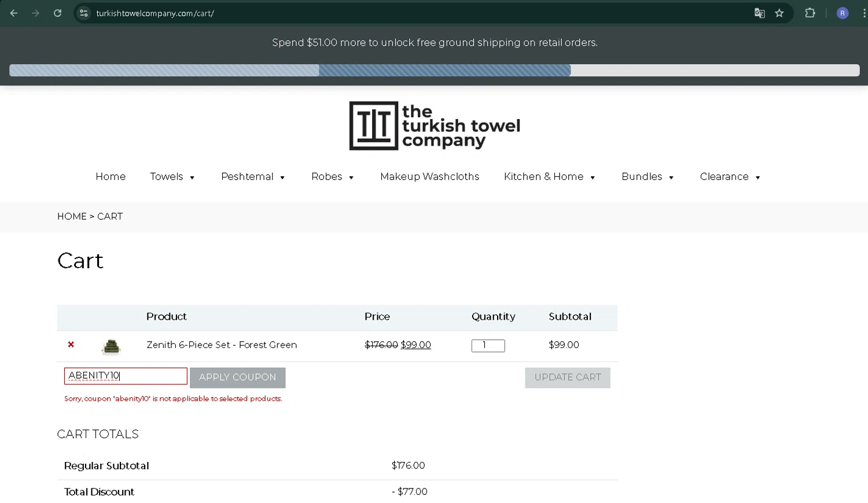
Task: Click the APPLY COUPON button
Action: pyautogui.click(x=237, y=378)
